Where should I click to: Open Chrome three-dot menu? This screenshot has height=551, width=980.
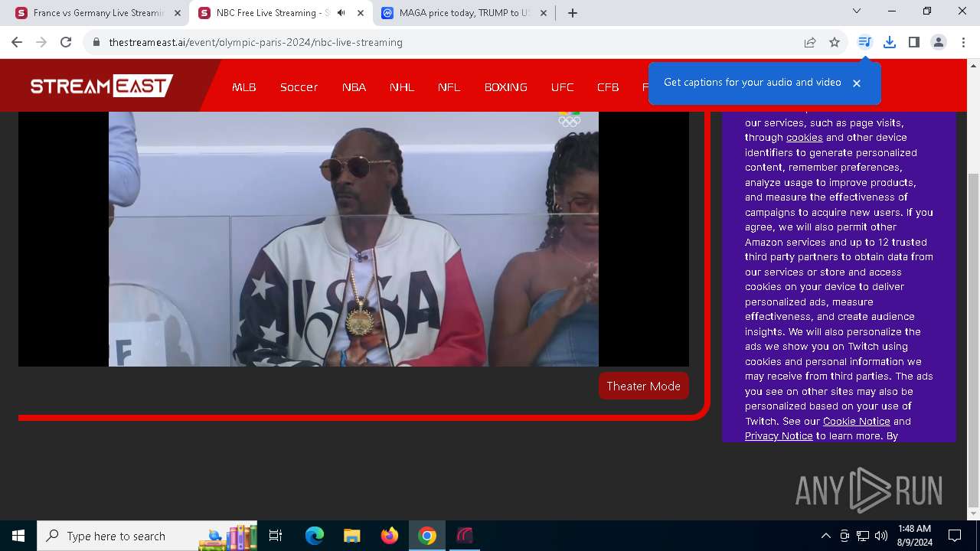963,42
